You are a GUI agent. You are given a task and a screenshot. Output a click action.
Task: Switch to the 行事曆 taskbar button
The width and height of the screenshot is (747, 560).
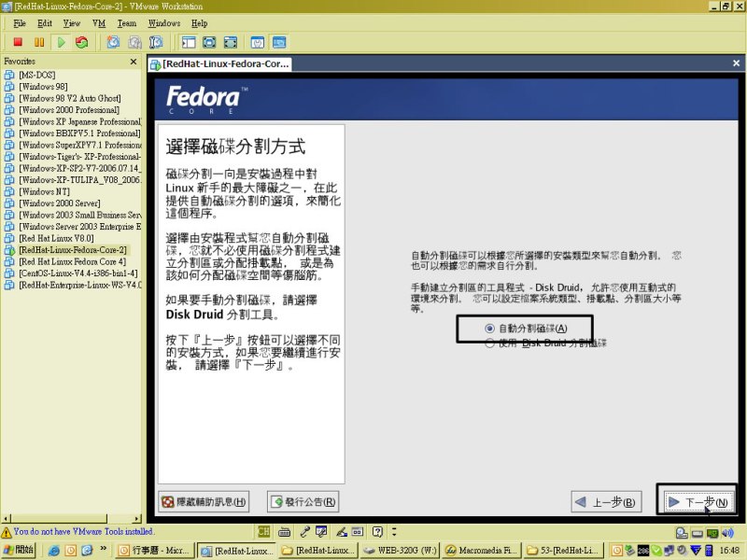click(x=156, y=551)
